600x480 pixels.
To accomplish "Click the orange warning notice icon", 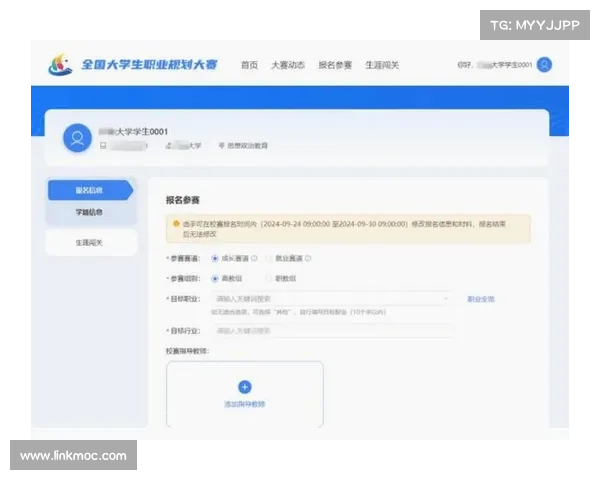I will tap(176, 224).
